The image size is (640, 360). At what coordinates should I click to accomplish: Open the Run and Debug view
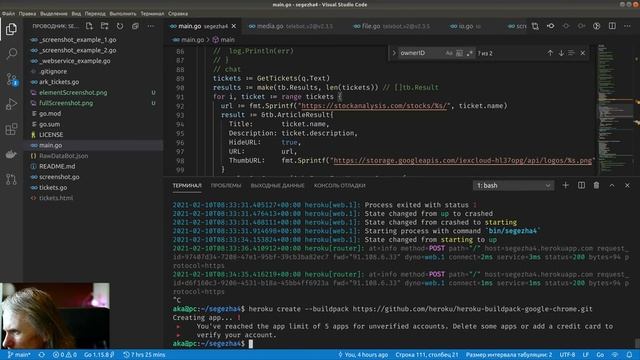(x=11, y=104)
